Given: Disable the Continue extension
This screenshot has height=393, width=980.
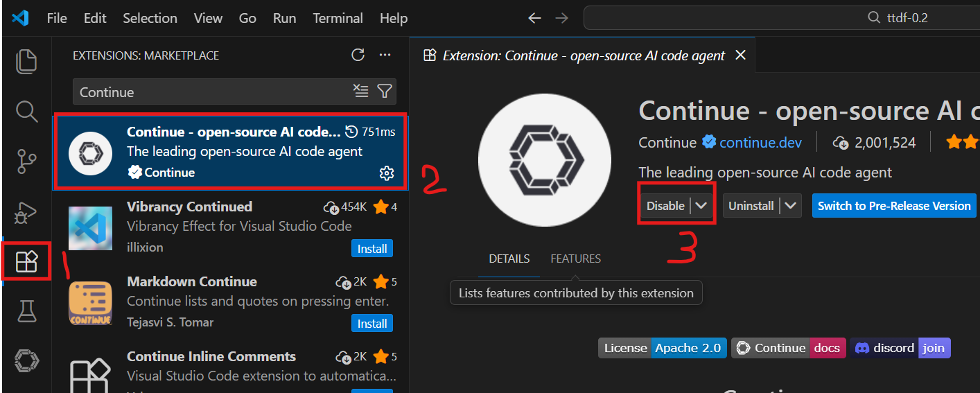Looking at the screenshot, I should coord(665,206).
